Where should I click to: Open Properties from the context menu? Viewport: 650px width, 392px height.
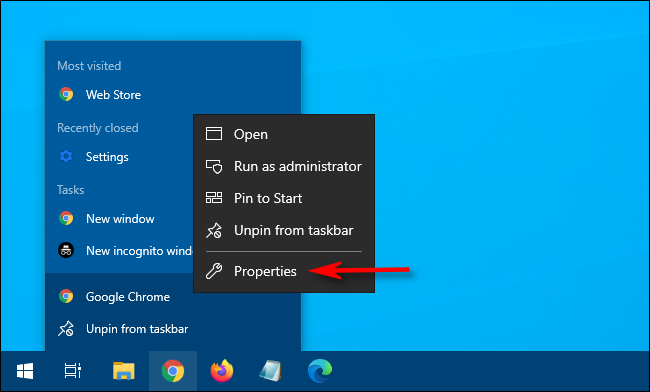click(284, 271)
